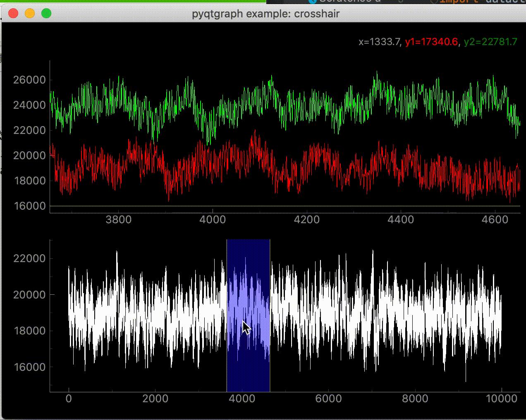Click the green fullscreen window button

[46, 14]
